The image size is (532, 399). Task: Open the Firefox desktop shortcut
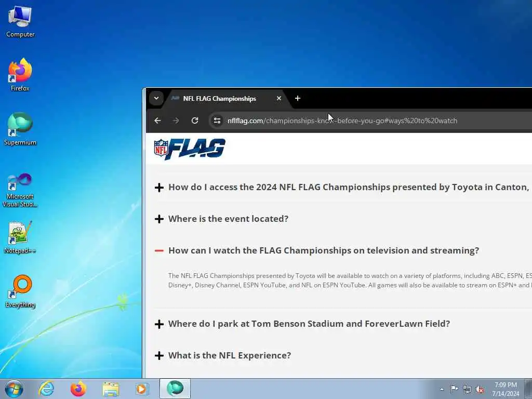tap(20, 75)
